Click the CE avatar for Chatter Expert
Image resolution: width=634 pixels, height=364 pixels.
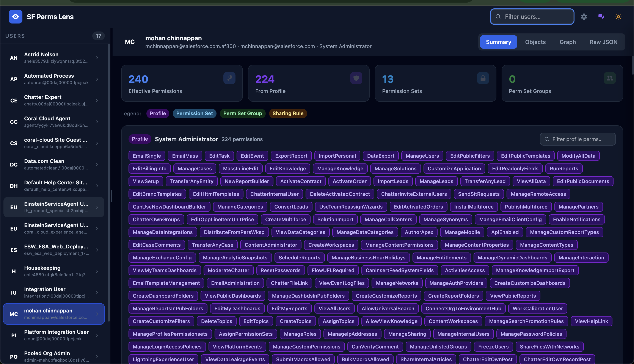(x=14, y=100)
